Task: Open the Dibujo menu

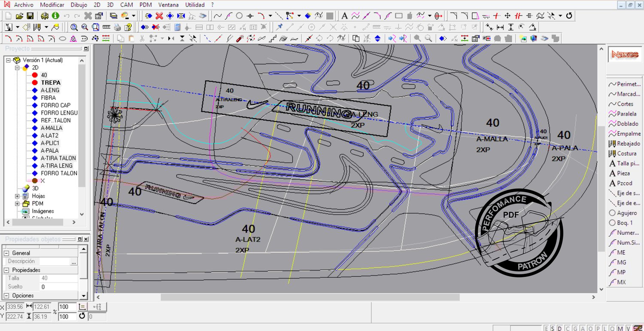Action: (78, 5)
